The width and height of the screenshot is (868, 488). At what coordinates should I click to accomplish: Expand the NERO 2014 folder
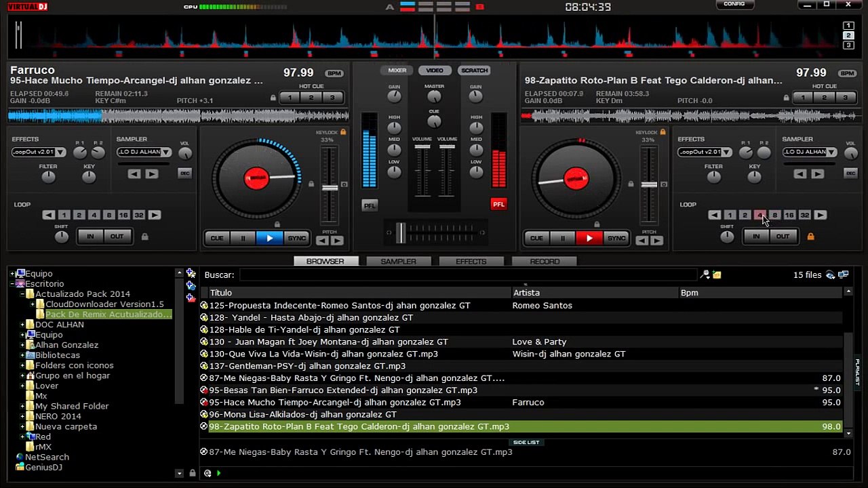23,416
